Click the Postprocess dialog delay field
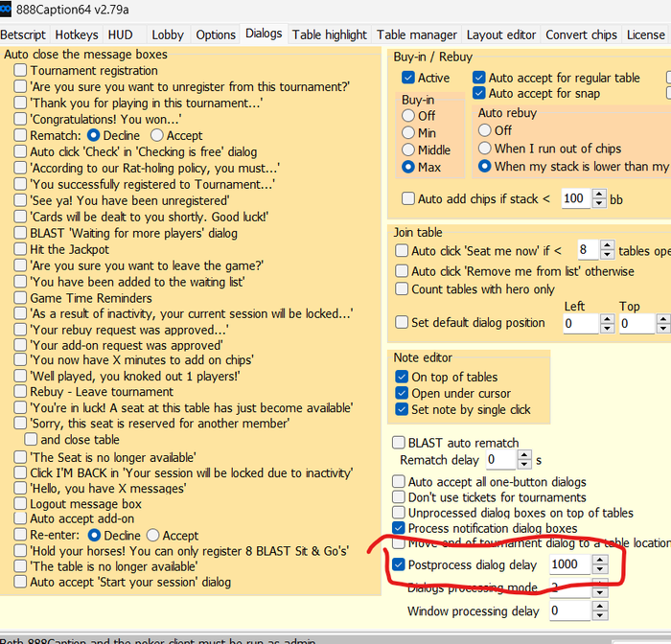The height and width of the screenshot is (644, 671). click(x=570, y=564)
